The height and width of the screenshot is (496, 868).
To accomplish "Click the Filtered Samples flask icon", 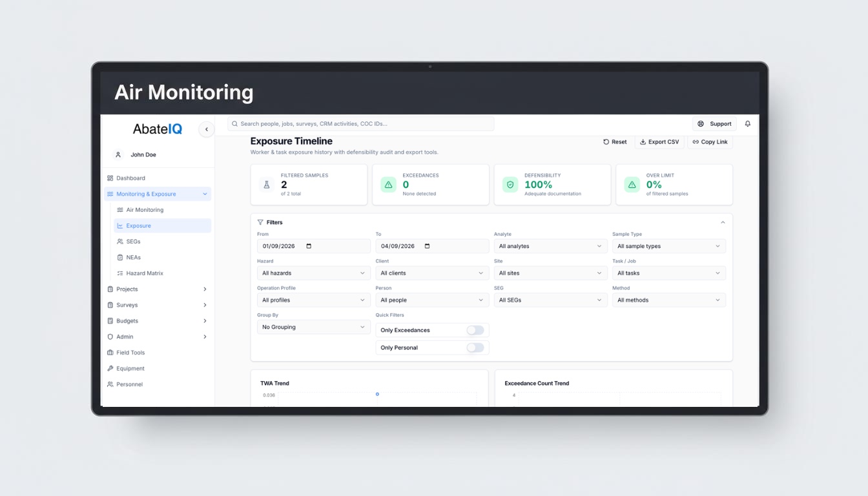I will 267,185.
